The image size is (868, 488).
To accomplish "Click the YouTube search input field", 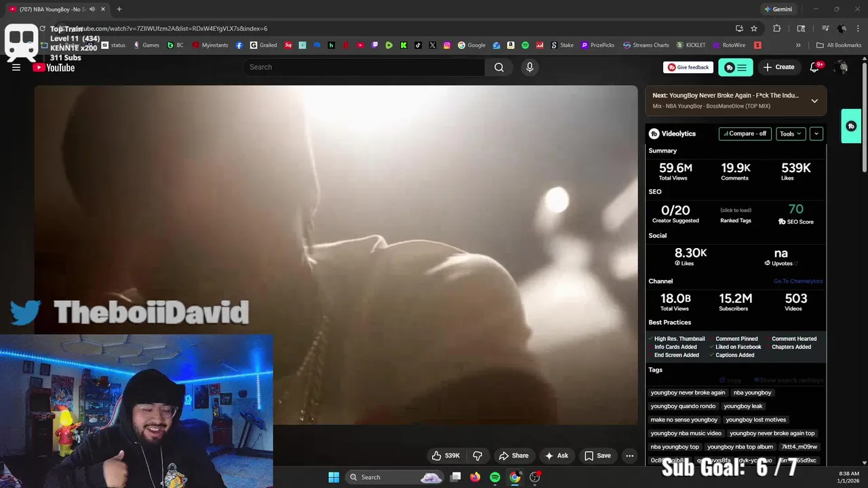I will click(x=364, y=67).
